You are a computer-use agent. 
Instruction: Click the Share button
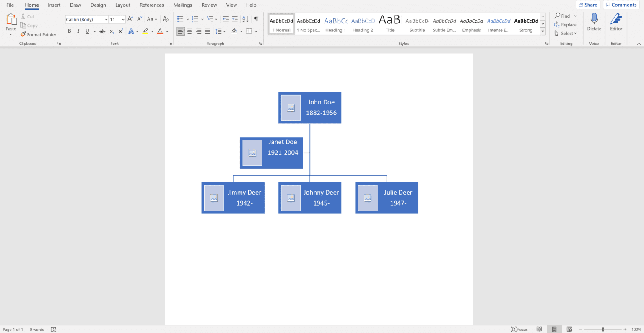tap(588, 5)
